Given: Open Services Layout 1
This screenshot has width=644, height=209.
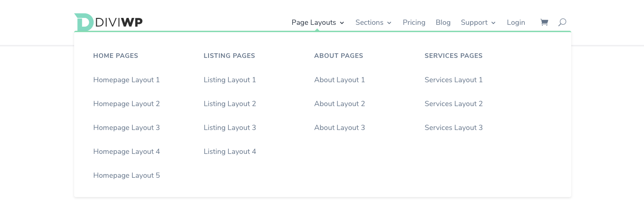Looking at the screenshot, I should 454,80.
